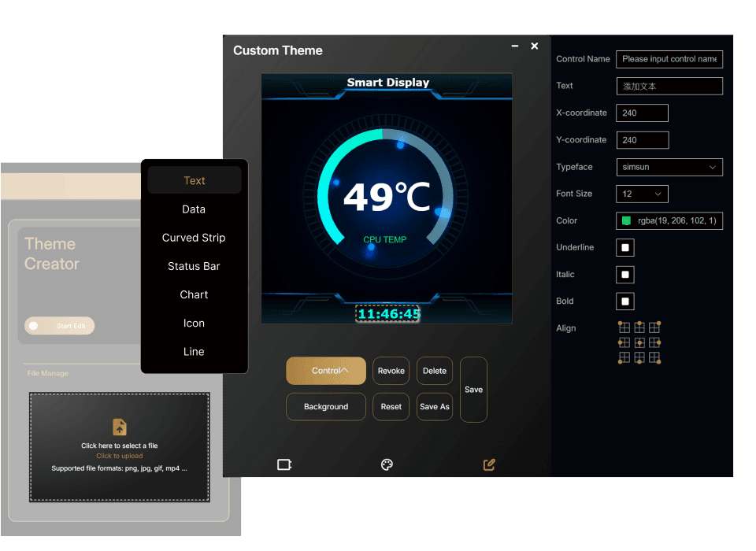The height and width of the screenshot is (551, 756).
Task: Click the display screen icon in bottom bar
Action: [284, 464]
